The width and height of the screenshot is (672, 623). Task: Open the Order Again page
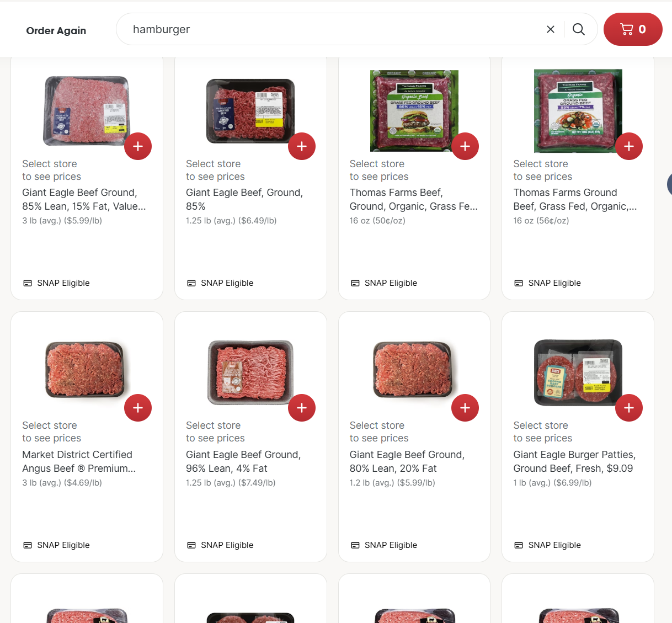coord(56,31)
